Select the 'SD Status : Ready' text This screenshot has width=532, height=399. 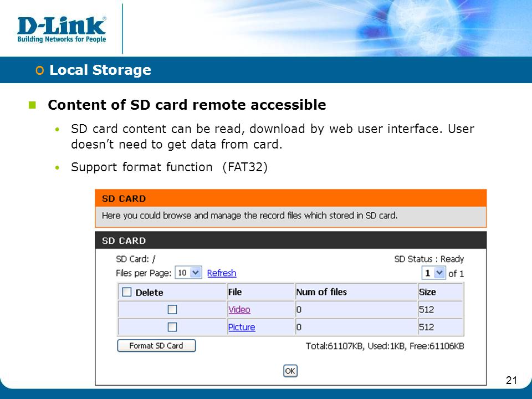click(429, 259)
